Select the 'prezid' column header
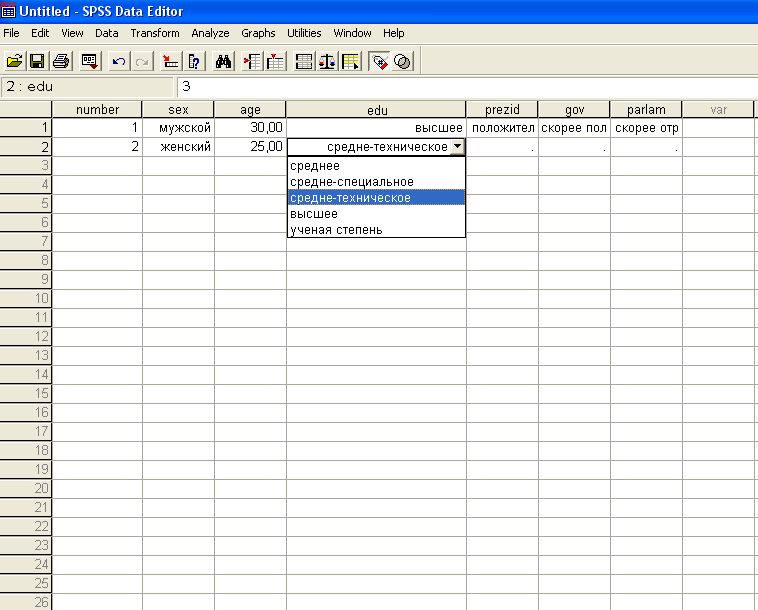Image resolution: width=758 pixels, height=610 pixels. click(502, 110)
